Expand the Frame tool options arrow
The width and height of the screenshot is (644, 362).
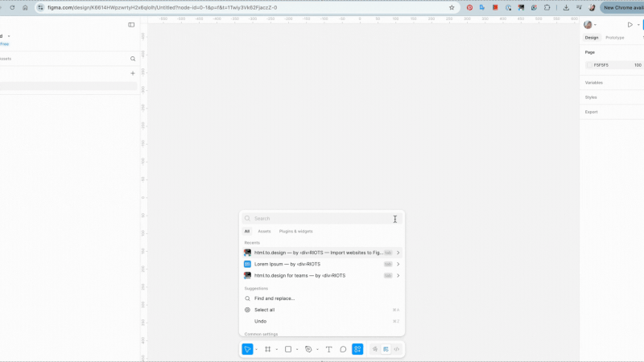[277, 350]
